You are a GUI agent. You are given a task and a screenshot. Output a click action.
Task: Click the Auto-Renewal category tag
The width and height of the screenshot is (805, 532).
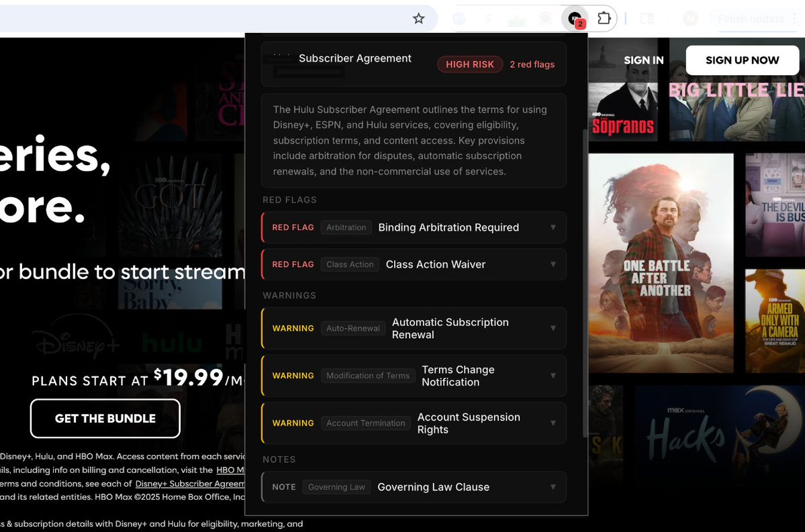[x=352, y=328]
